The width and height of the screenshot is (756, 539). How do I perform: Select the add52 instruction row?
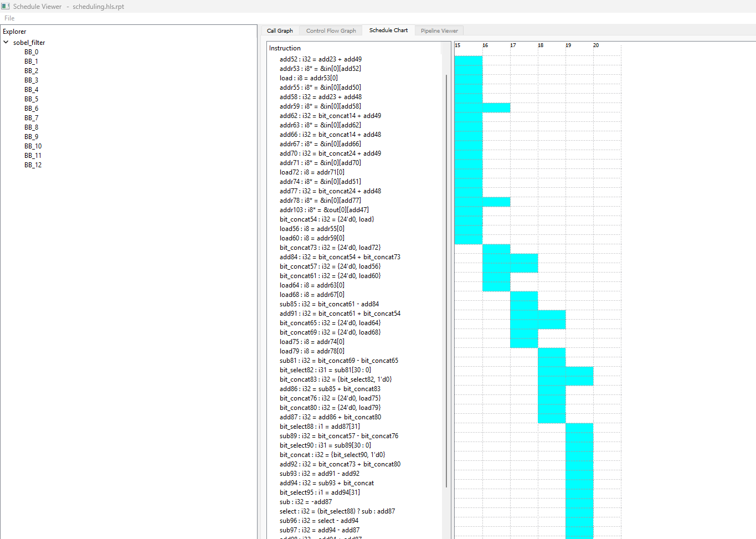click(320, 59)
